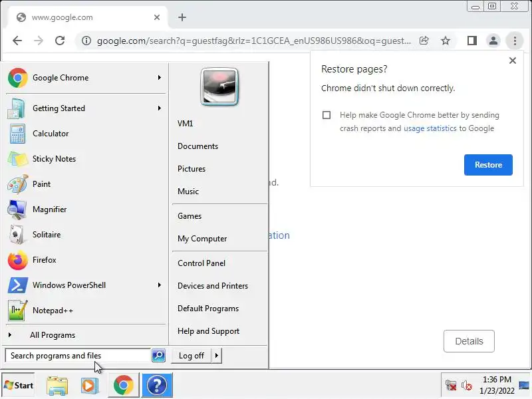Open Windows Media Player on taskbar
The height and width of the screenshot is (399, 532).
[x=90, y=386]
